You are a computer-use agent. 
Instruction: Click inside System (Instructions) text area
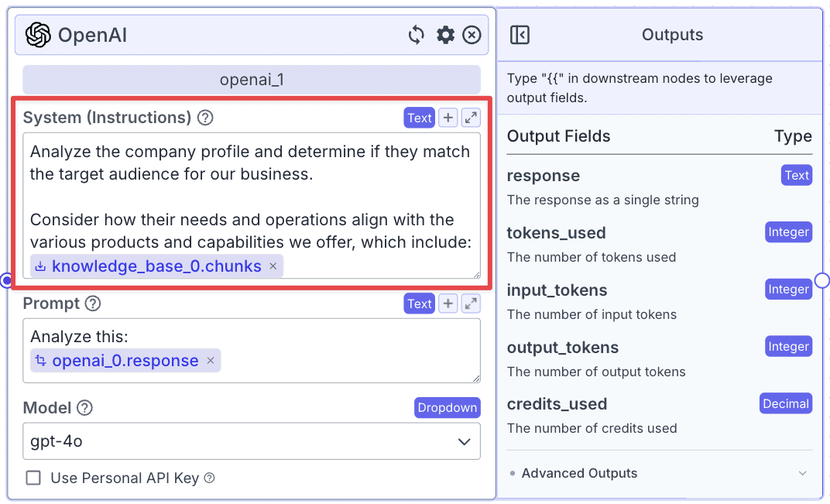click(252, 205)
